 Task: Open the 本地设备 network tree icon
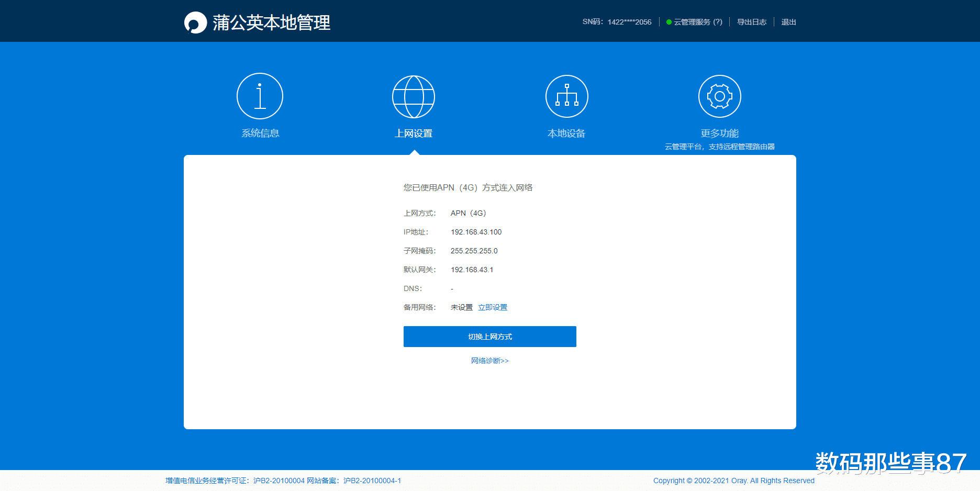[567, 96]
